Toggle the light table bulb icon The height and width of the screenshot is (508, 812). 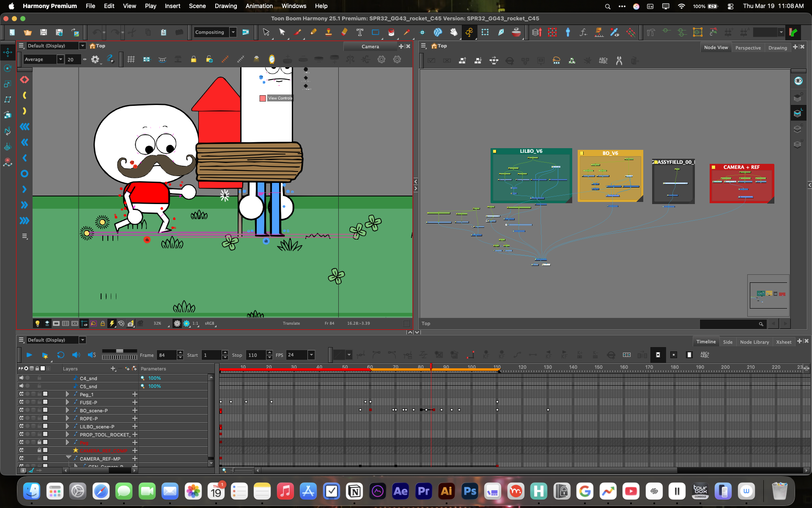pos(37,323)
